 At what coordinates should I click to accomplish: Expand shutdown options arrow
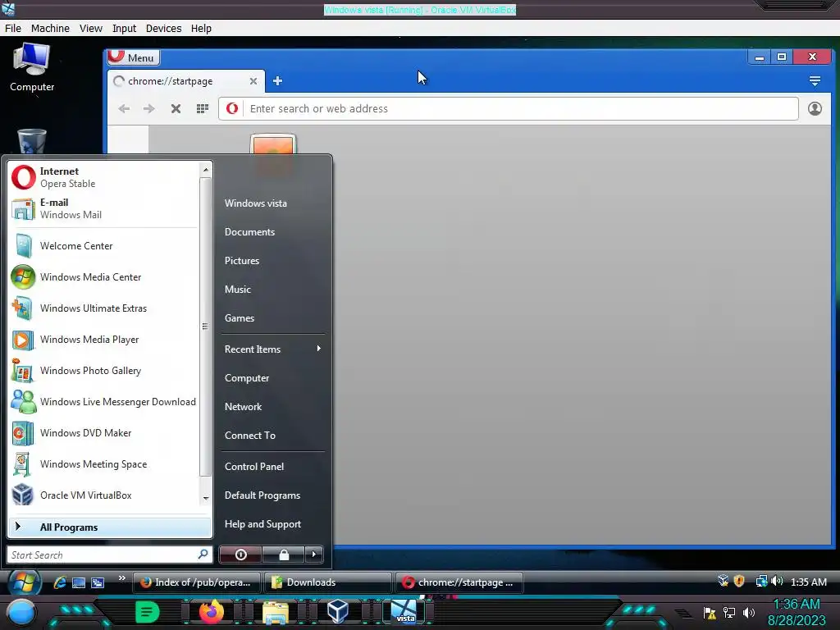pos(314,555)
